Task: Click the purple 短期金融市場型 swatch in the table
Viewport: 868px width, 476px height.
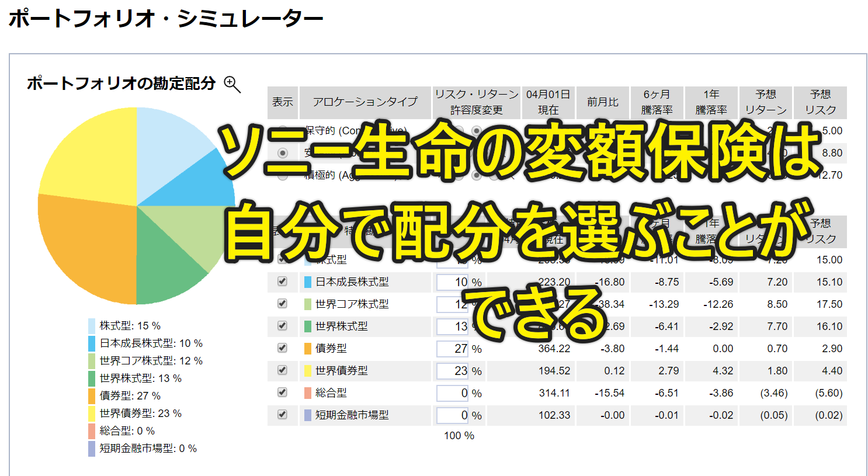Action: click(308, 415)
